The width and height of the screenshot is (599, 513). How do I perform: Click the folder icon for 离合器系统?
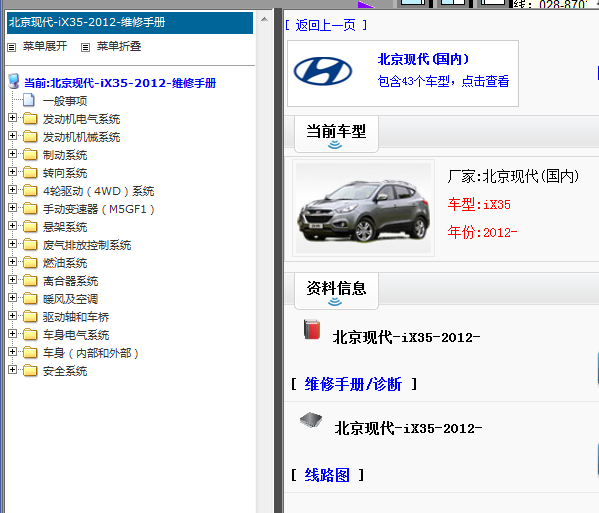30,281
